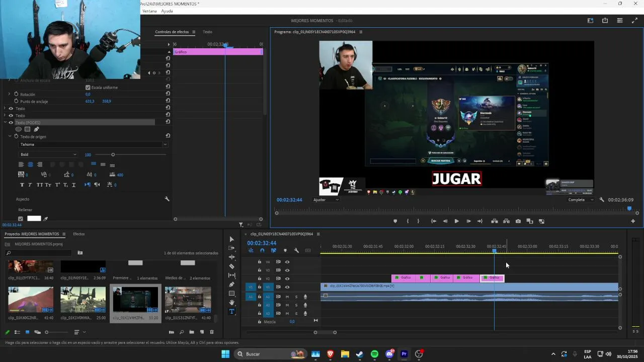
Task: Add a marker in the timeline header
Action: [x=285, y=250]
